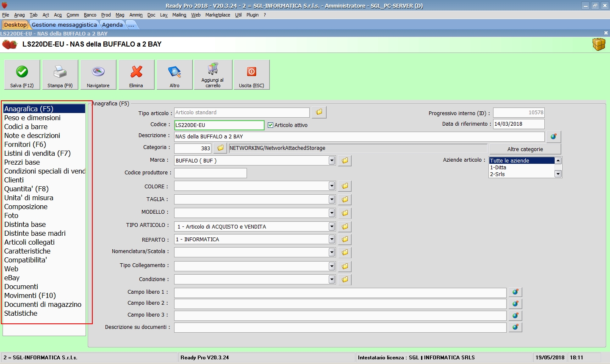The height and width of the screenshot is (364, 610).
Task: Expand the COLORE dropdown
Action: click(332, 186)
